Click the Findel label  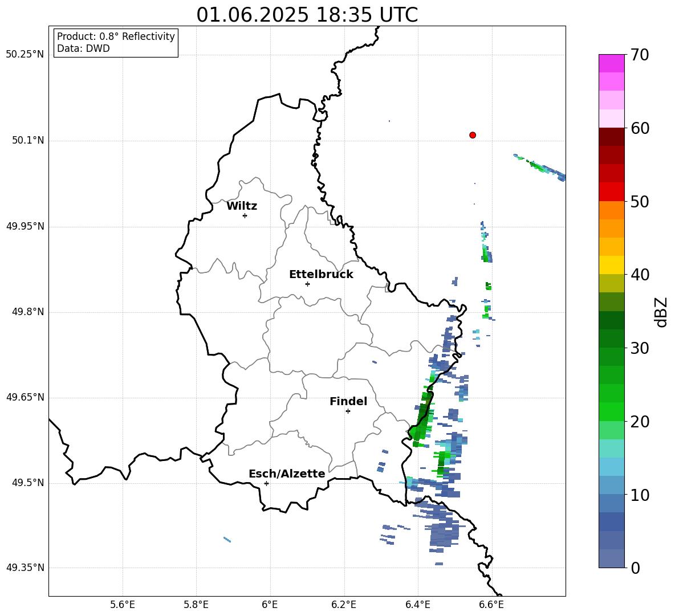[x=348, y=401]
